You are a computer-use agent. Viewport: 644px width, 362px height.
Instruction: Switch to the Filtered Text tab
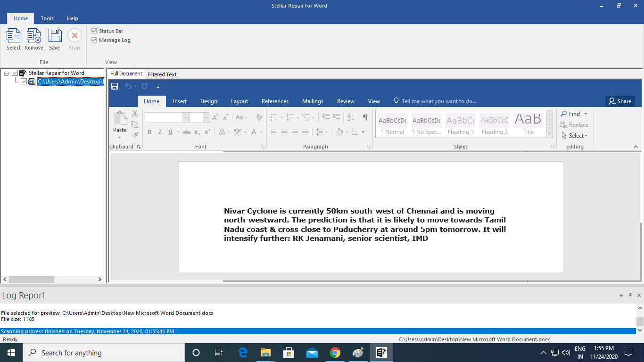point(162,74)
